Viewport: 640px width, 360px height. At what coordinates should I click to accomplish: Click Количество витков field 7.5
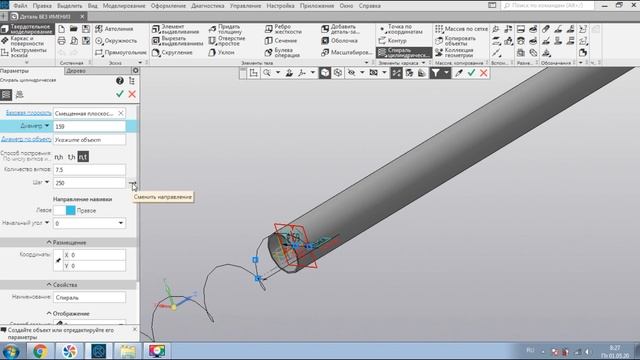click(89, 170)
